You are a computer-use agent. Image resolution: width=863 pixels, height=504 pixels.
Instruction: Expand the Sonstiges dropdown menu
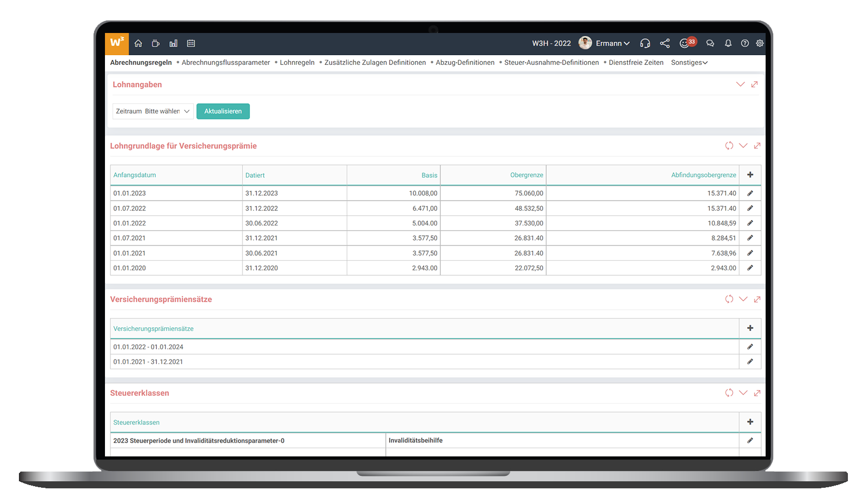(689, 63)
